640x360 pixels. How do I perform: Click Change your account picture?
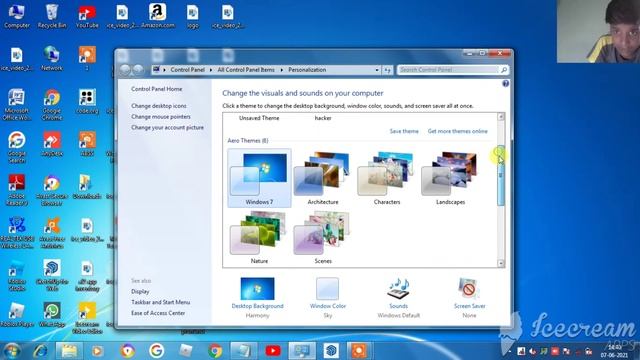pos(167,127)
